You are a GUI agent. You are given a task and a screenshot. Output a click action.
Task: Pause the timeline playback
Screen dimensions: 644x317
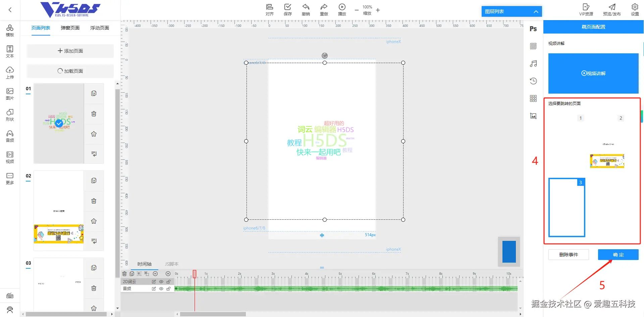155,274
